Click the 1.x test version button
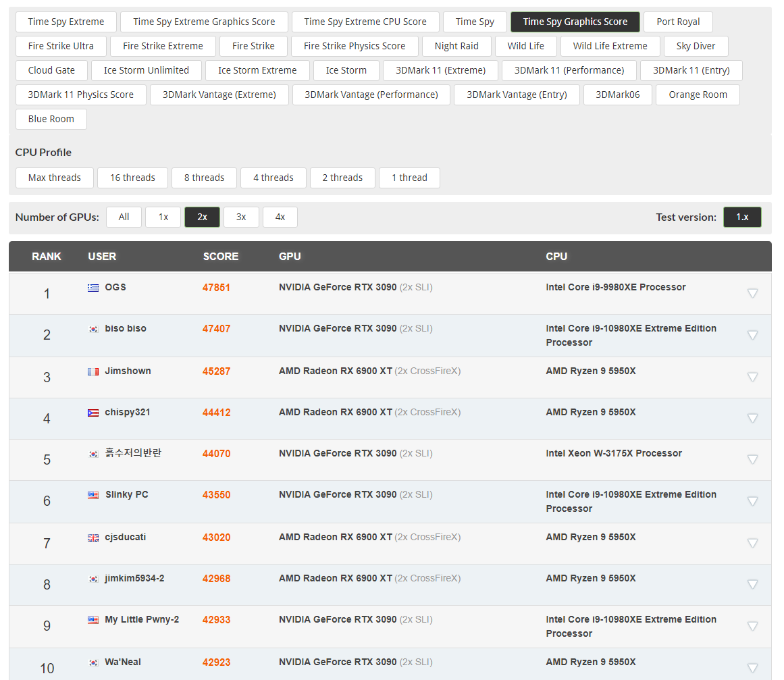The height and width of the screenshot is (680, 784). coord(742,217)
